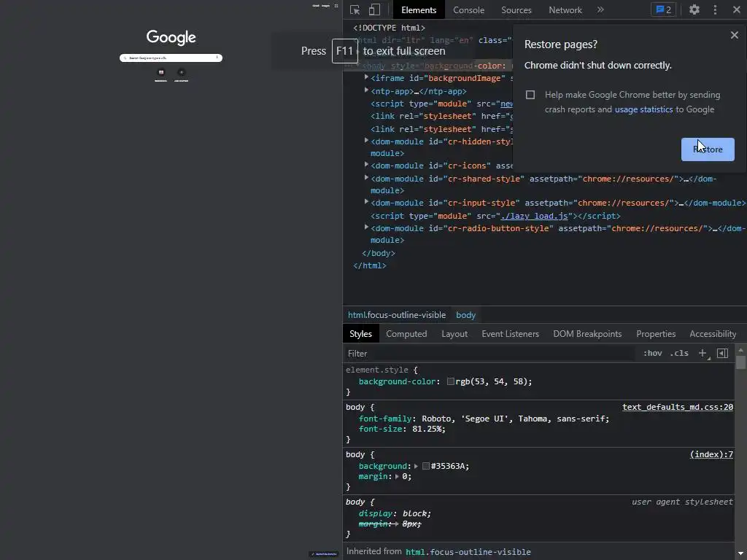The width and height of the screenshot is (747, 560).
Task: Open the Properties sub-tab
Action: coord(656,334)
